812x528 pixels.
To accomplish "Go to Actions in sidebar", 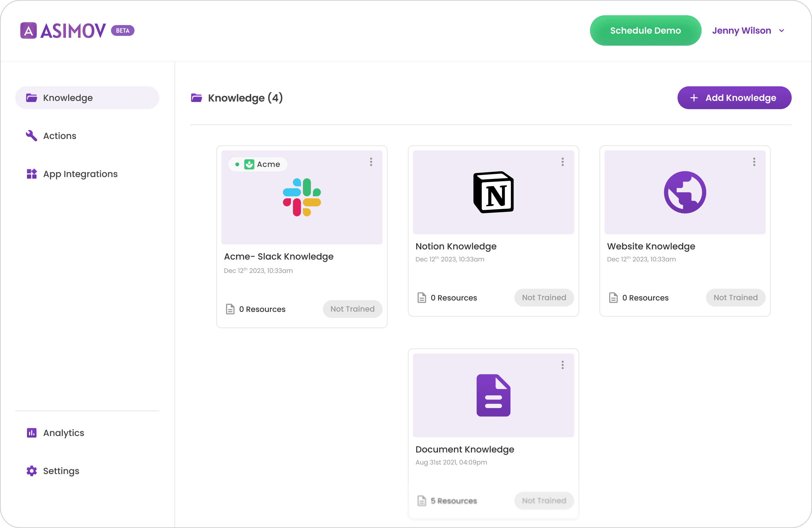I will (60, 136).
